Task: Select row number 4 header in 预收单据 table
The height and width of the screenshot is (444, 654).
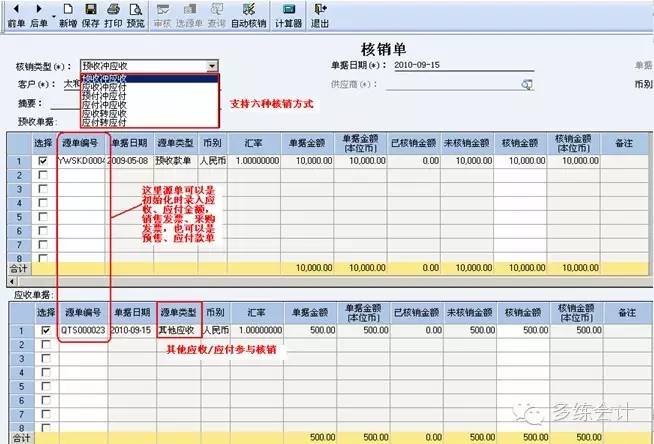Action: coord(19,203)
